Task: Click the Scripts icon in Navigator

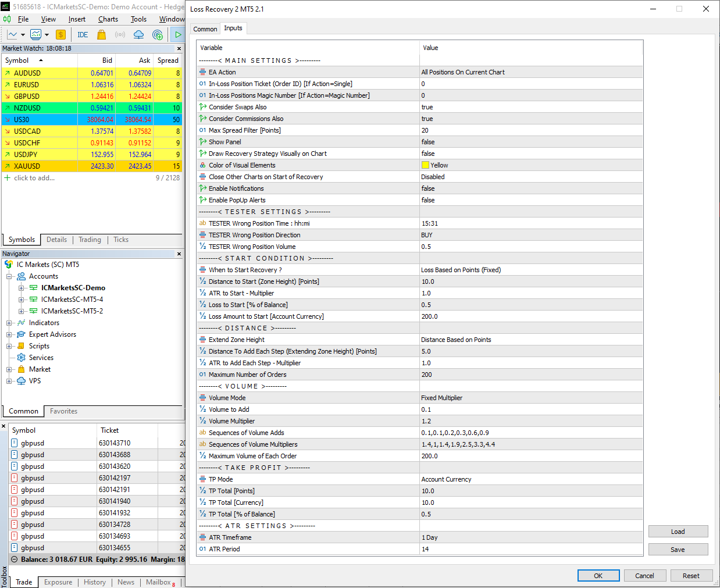Action: [x=22, y=346]
